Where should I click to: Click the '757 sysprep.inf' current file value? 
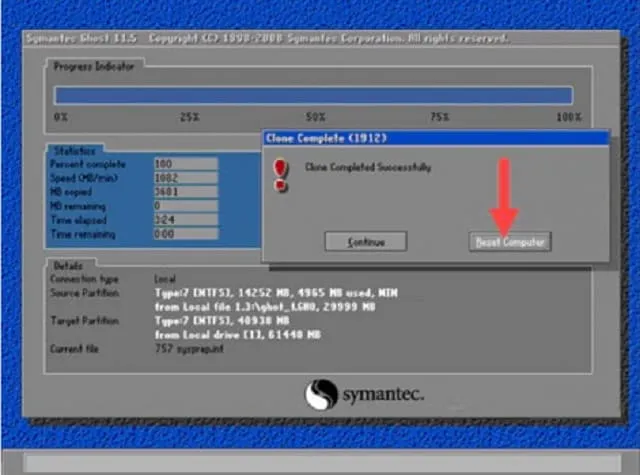189,349
